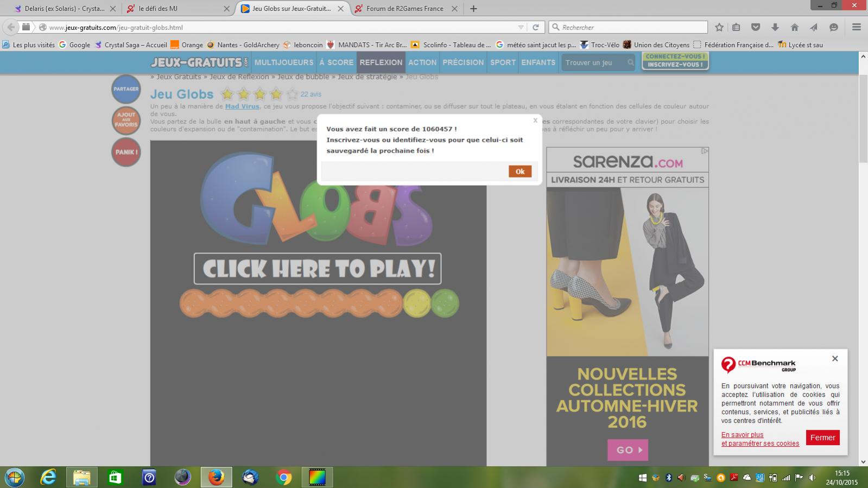Open the REFLEXION category in the site menu
The image size is (868, 488).
[x=381, y=62]
